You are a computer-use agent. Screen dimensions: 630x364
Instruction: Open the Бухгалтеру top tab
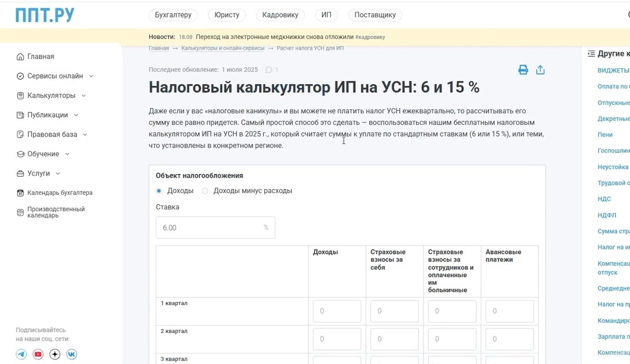[x=173, y=15]
